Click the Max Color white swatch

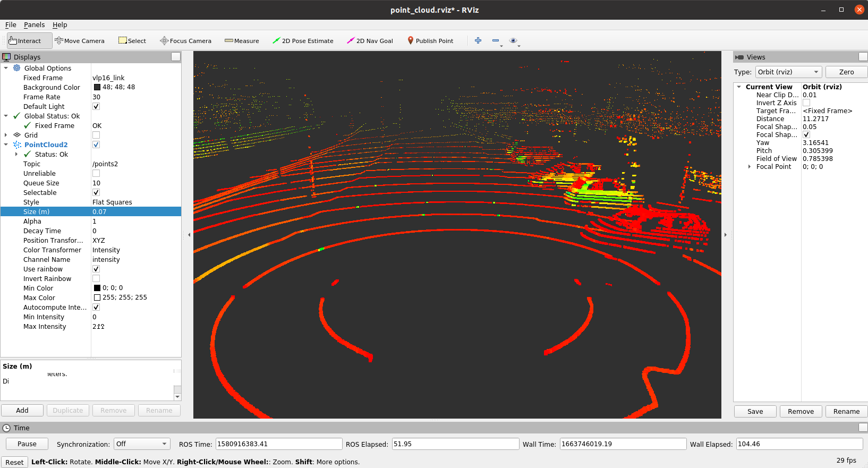(x=97, y=297)
